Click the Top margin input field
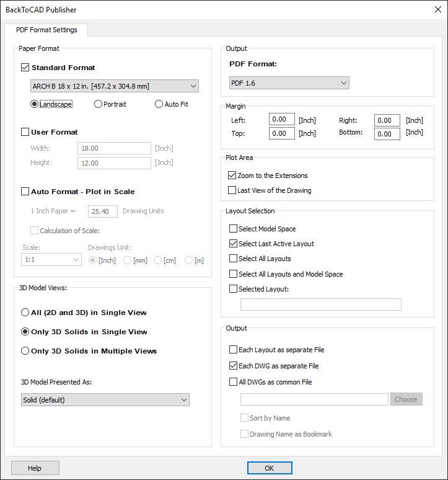The height and width of the screenshot is (480, 448). (282, 133)
